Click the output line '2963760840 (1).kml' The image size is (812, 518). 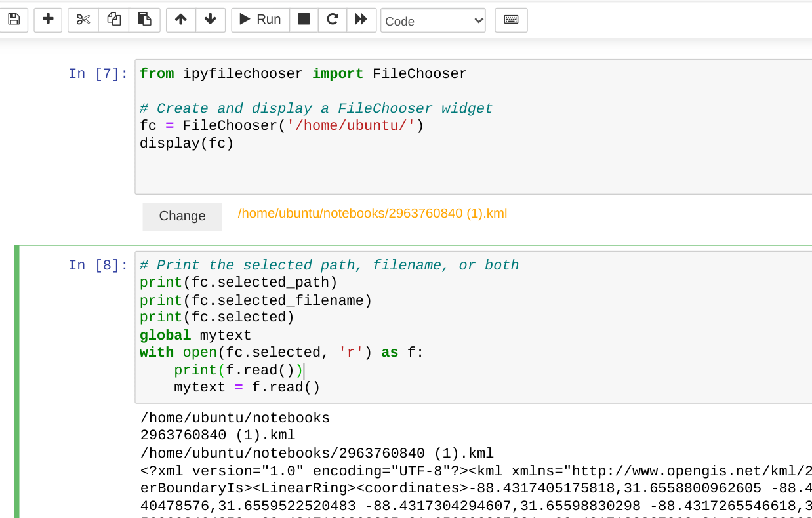(x=218, y=435)
